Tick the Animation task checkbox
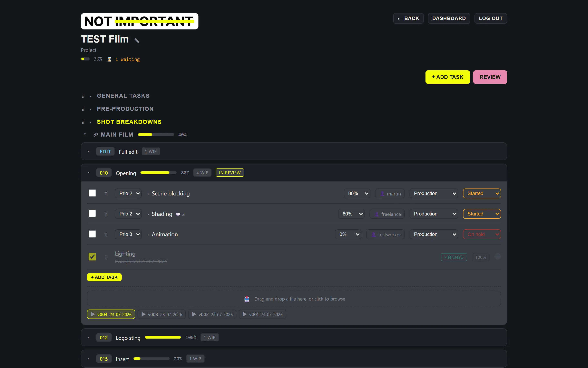Image resolution: width=588 pixels, height=368 pixels. 92,234
